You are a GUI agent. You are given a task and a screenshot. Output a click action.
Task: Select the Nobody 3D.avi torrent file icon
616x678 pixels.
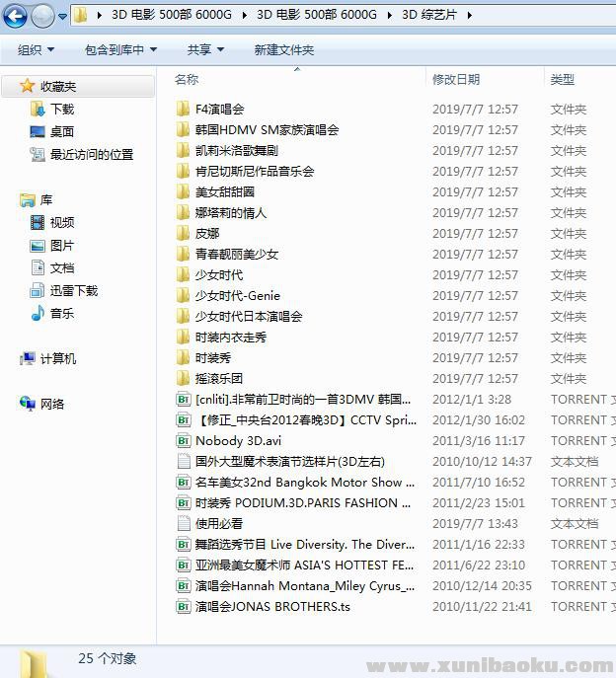[x=183, y=441]
